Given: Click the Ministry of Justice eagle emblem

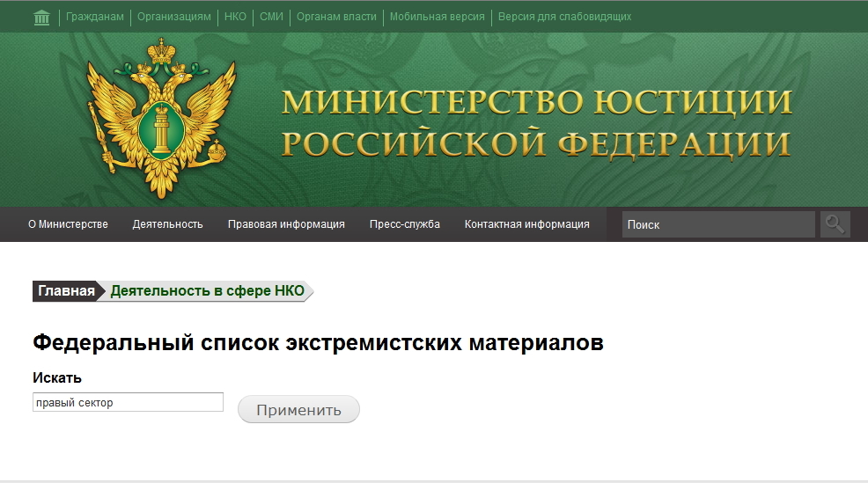Looking at the screenshot, I should [x=162, y=119].
